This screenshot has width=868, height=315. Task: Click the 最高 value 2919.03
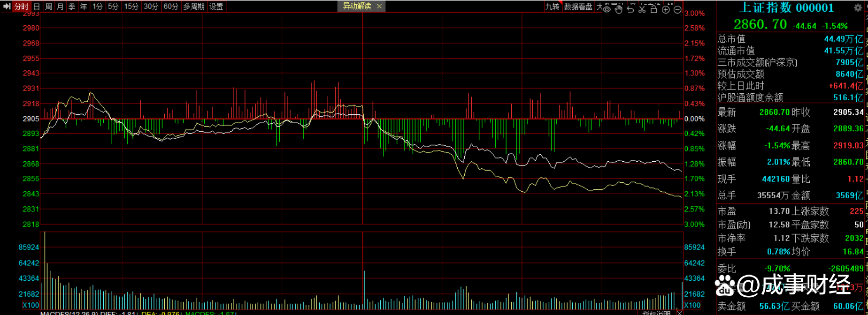[848, 145]
